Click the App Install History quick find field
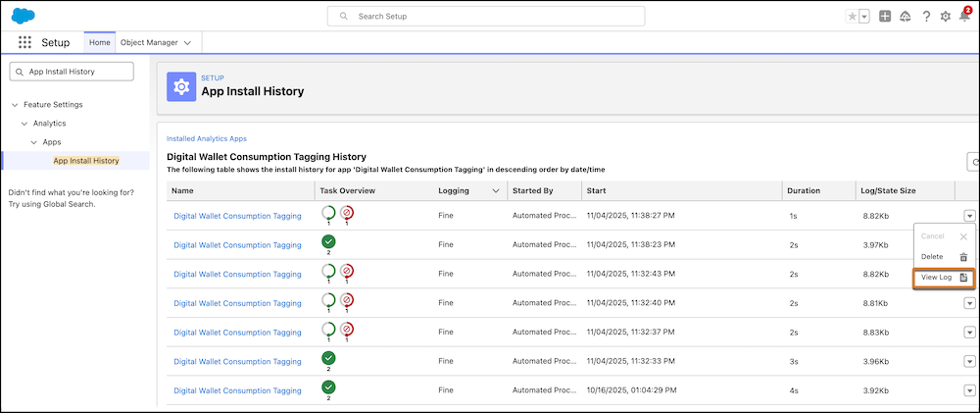Viewport: 980px width, 413px height. tap(72, 72)
